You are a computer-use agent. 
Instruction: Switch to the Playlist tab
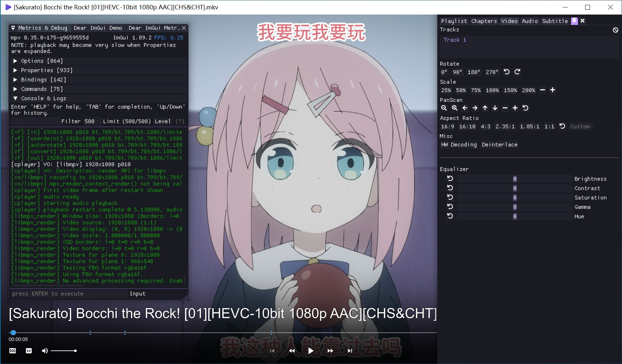454,21
